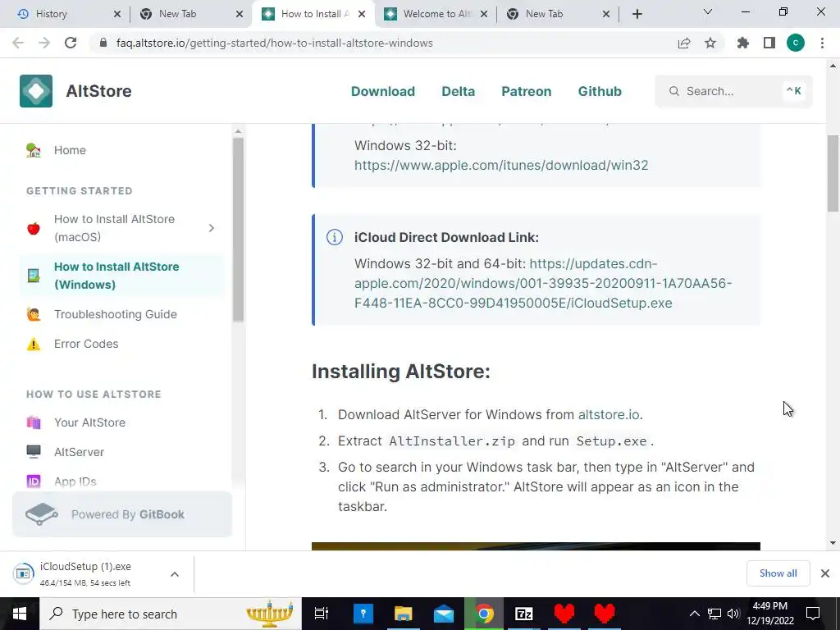Open the Chrome profile avatar
Viewport: 840px width, 630px height.
click(x=796, y=43)
